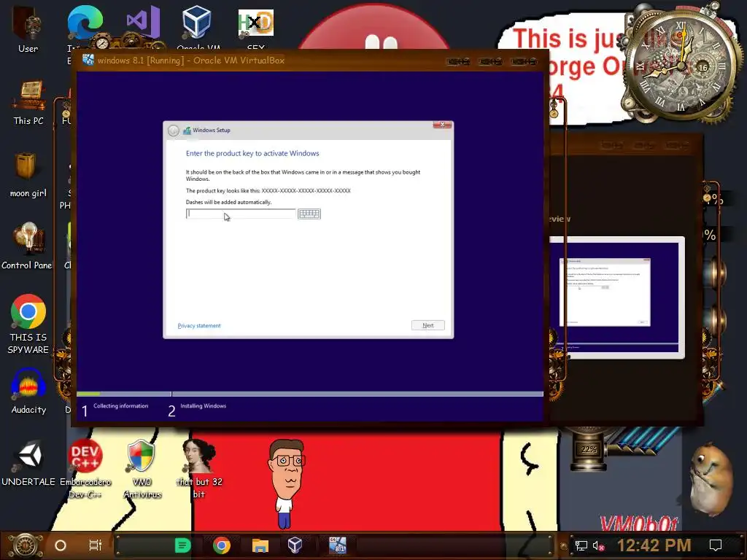Click the on-screen keyboard icon in Windows Setup
The height and width of the screenshot is (560, 747).
[309, 214]
